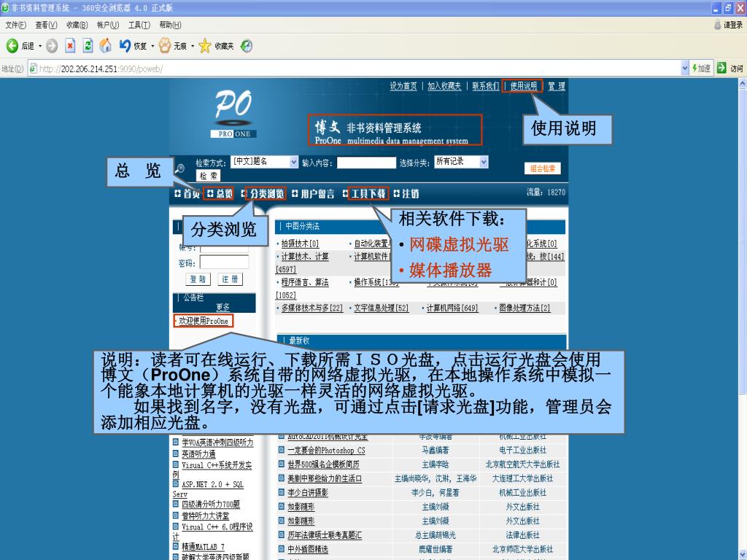The image size is (747, 560).
Task: Click 更多 link in 公告栏
Action: (x=223, y=307)
